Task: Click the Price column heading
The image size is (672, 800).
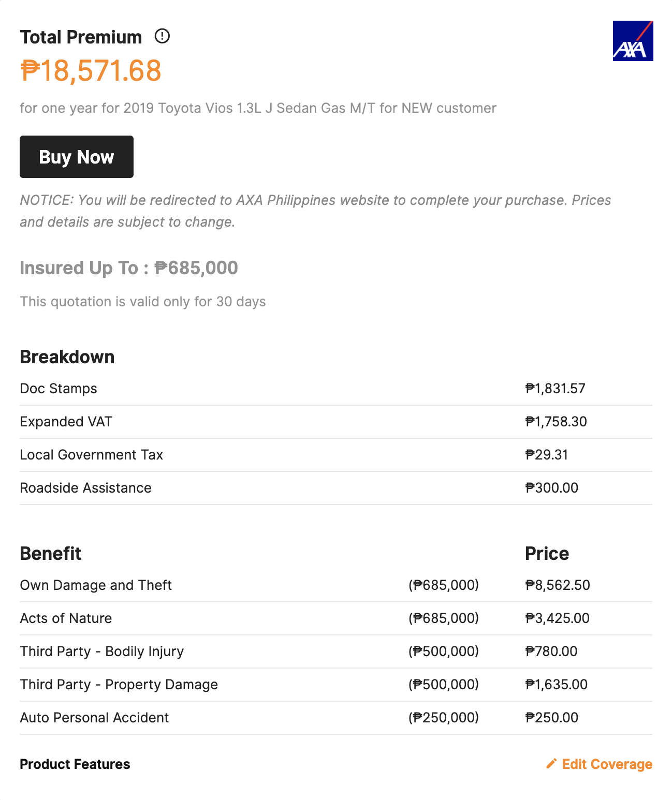Action: point(547,554)
